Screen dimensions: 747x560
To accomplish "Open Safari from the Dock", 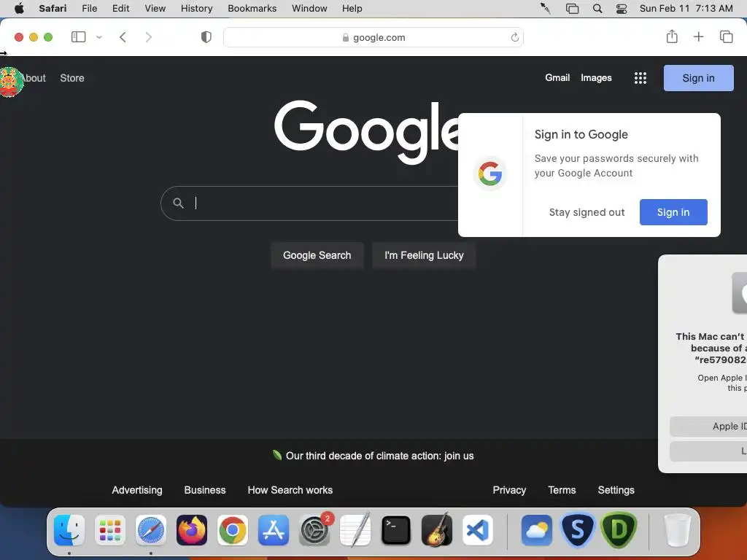I will [x=151, y=530].
